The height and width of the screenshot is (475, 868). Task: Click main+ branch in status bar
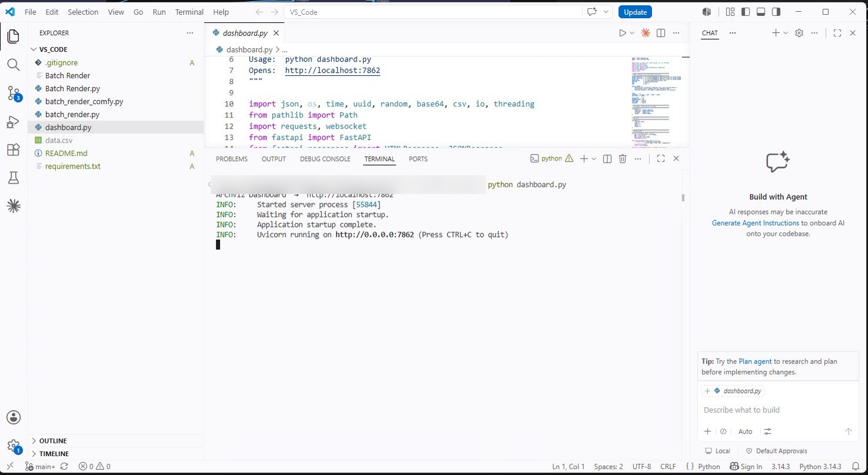point(40,467)
